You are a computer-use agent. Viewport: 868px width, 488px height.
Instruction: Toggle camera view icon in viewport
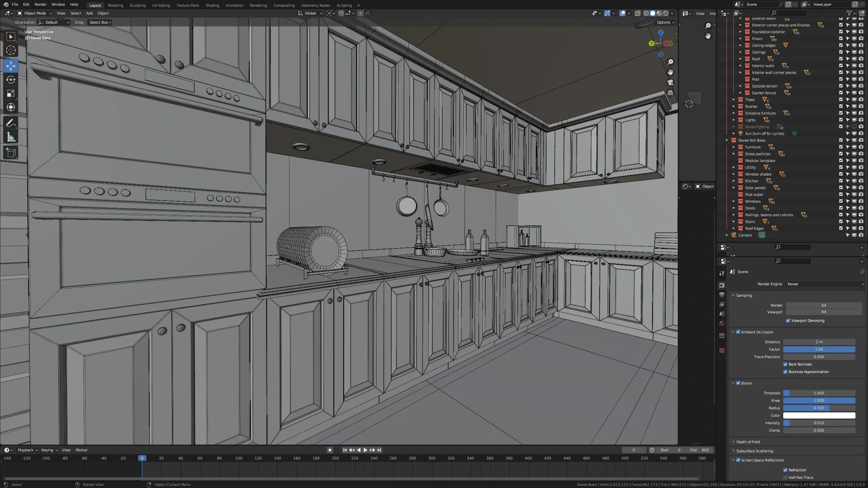[x=670, y=82]
